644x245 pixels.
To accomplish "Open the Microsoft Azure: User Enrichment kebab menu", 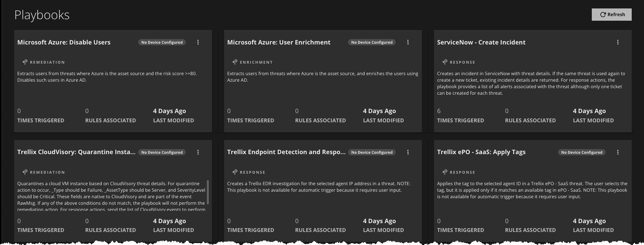I will [408, 42].
